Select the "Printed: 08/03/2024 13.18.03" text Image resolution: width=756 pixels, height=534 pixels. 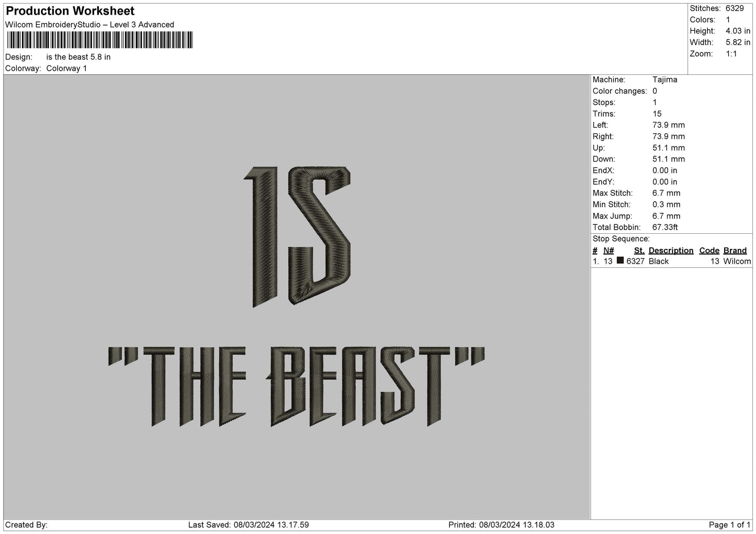tap(502, 525)
